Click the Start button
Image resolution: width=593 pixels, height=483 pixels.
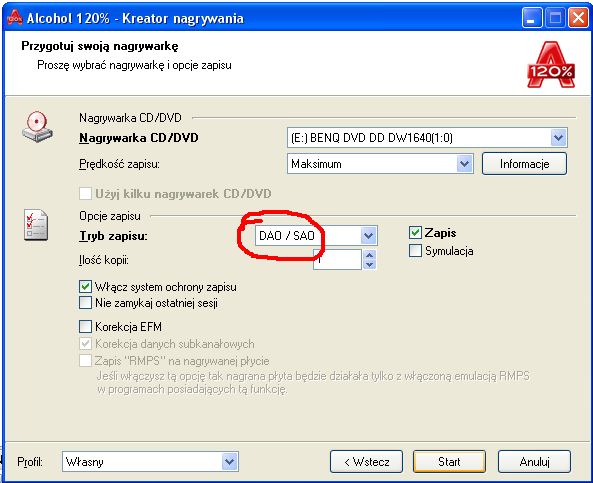click(449, 461)
